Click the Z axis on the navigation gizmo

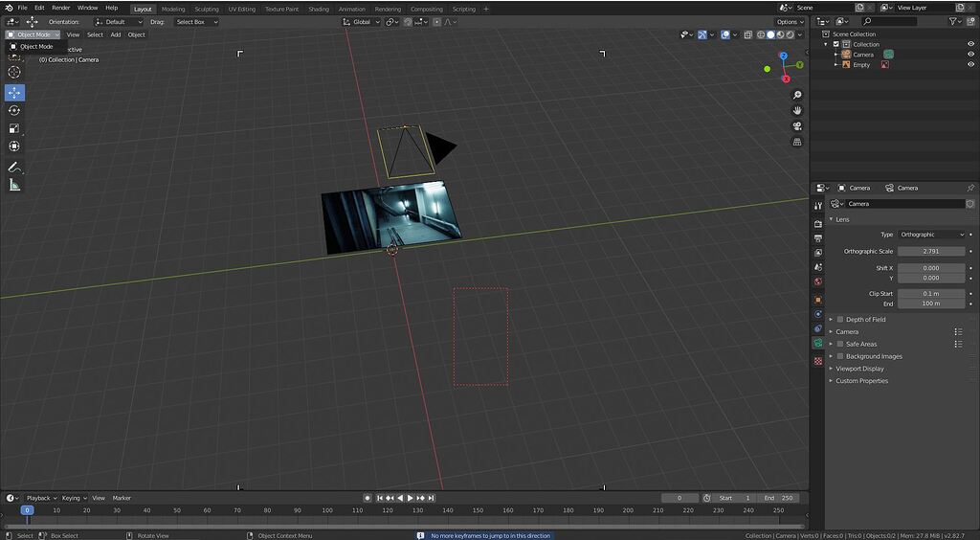[x=783, y=56]
